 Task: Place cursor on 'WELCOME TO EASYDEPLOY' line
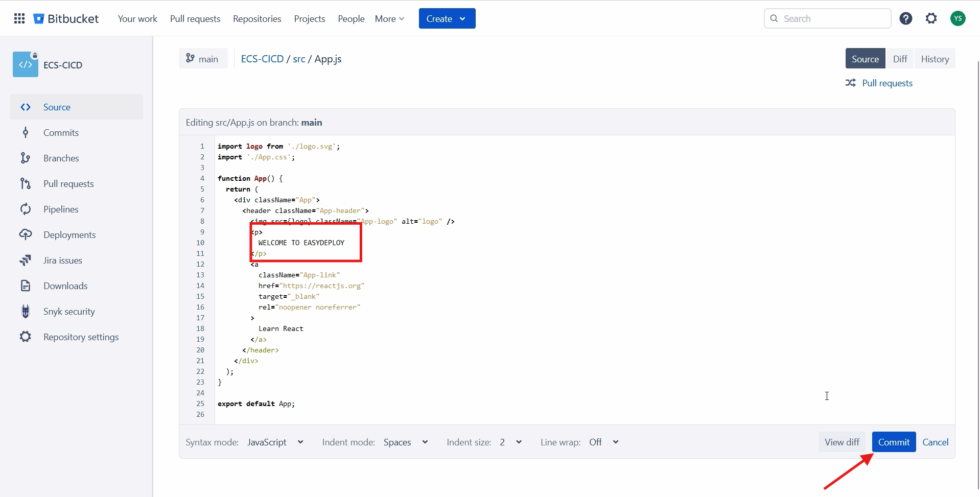(301, 243)
